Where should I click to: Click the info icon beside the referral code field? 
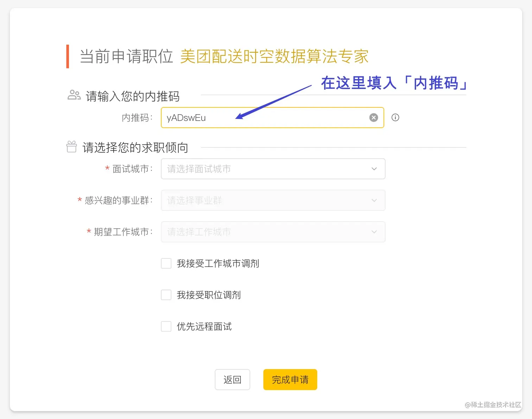pyautogui.click(x=395, y=118)
